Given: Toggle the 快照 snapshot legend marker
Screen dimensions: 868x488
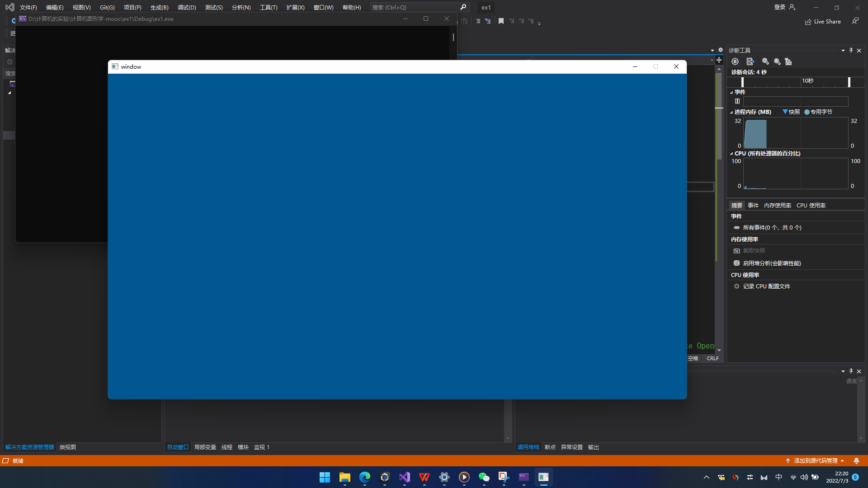Looking at the screenshot, I should click(785, 112).
